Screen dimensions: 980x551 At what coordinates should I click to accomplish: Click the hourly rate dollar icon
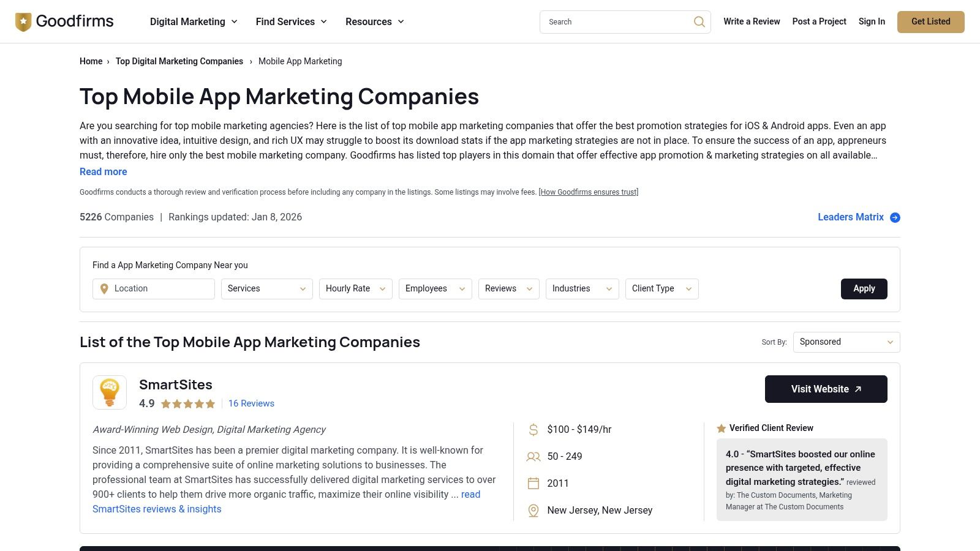pos(533,430)
